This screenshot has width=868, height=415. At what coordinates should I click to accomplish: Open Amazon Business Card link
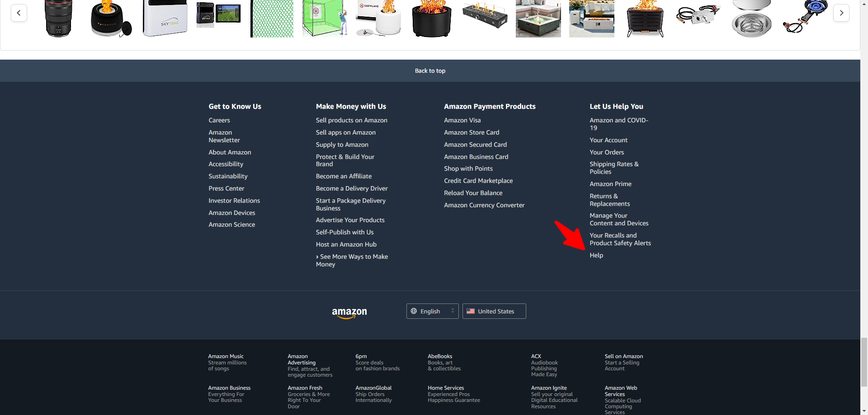tap(476, 157)
